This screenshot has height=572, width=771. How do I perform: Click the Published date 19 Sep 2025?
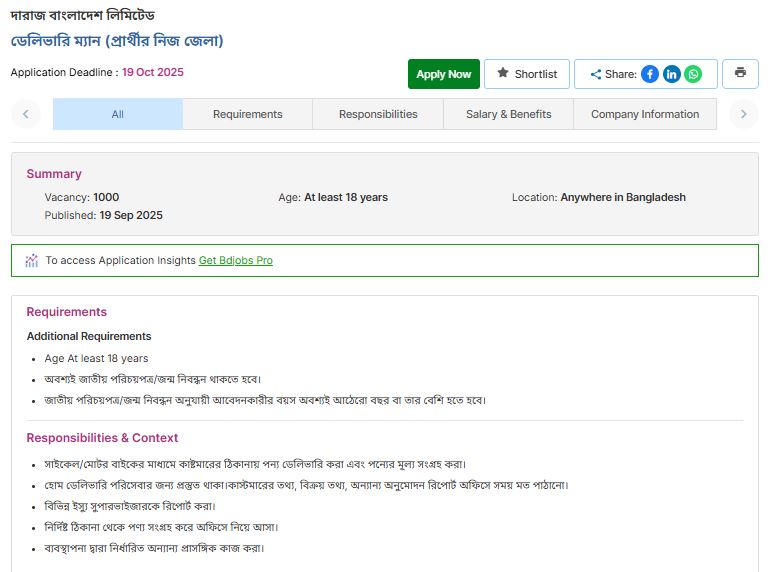click(131, 215)
